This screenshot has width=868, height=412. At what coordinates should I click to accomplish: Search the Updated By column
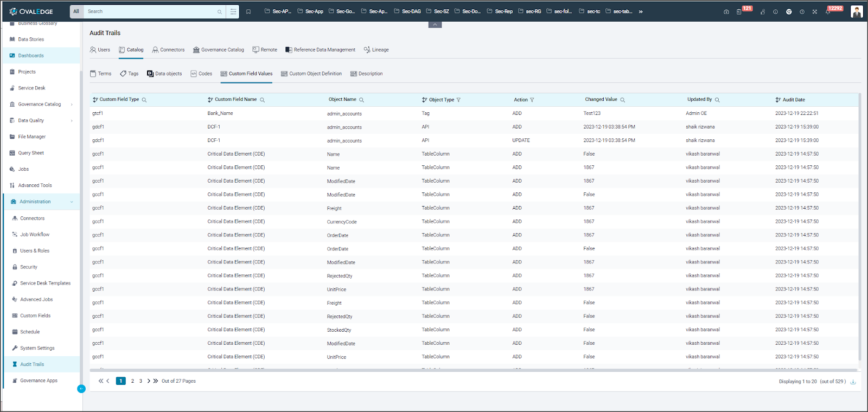pyautogui.click(x=717, y=100)
